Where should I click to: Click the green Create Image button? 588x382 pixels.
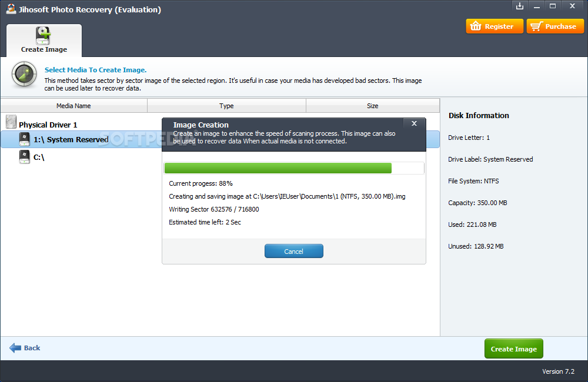coord(513,349)
